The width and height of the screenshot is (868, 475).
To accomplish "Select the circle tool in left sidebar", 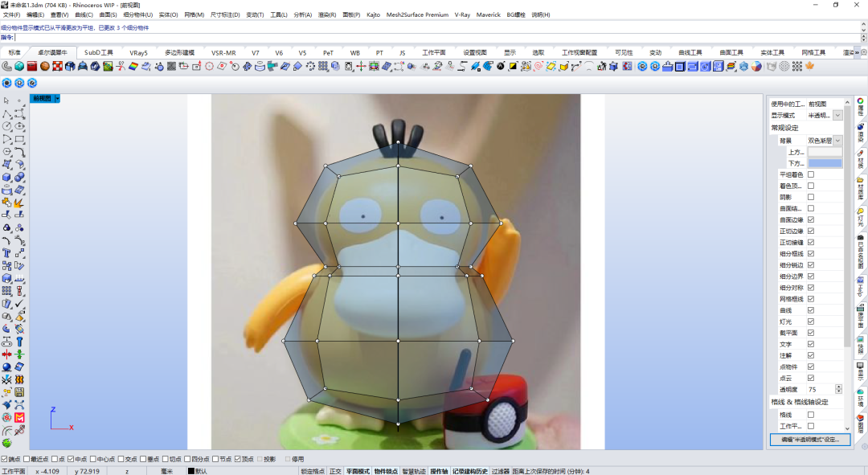I will (x=6, y=126).
